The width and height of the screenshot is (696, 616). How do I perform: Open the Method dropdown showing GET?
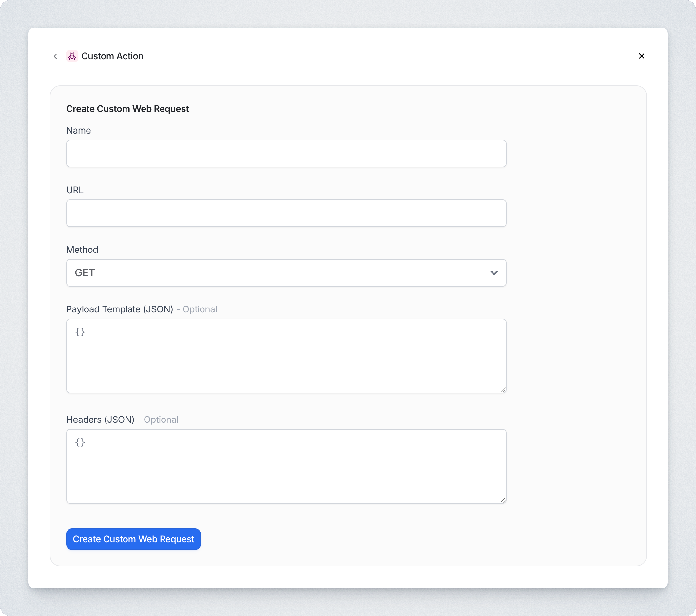tap(286, 272)
